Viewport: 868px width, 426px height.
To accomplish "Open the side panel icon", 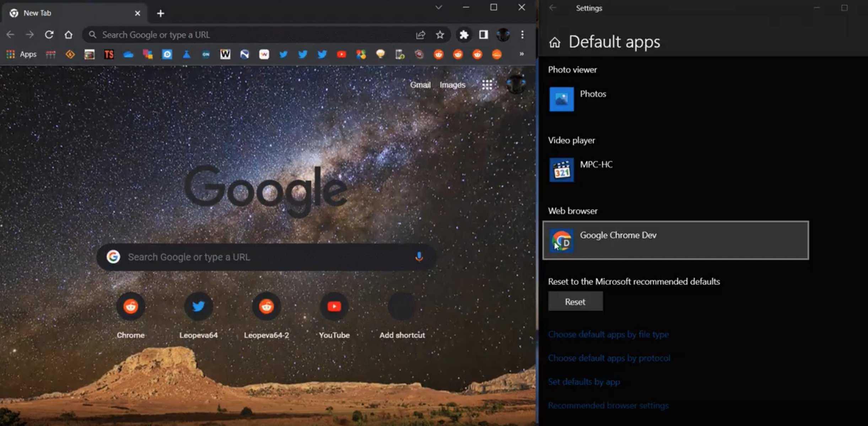I will (483, 35).
